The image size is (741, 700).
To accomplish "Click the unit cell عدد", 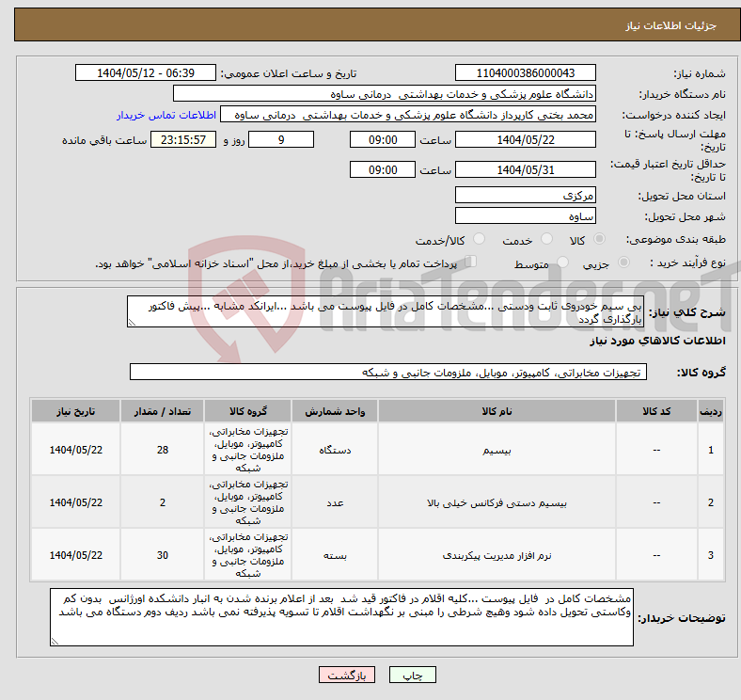I will pos(335,502).
